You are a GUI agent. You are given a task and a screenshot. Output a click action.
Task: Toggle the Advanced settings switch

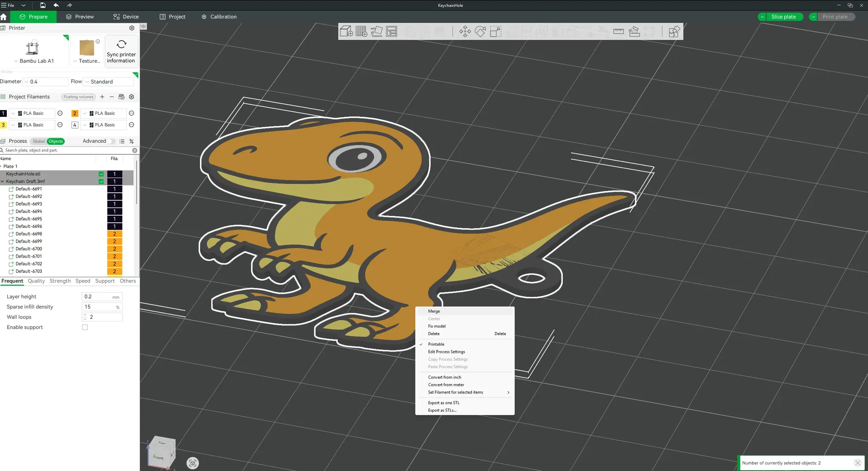coord(111,141)
